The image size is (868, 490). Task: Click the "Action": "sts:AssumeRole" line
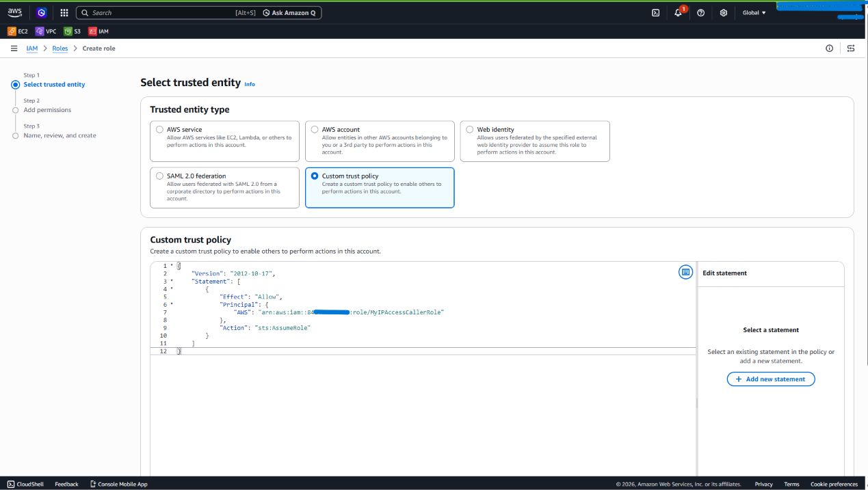[265, 328]
